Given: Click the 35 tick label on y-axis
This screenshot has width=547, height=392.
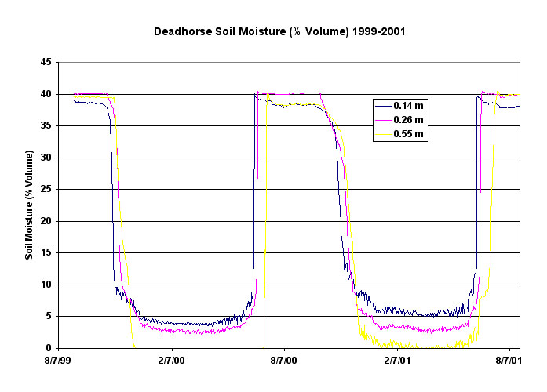Looking at the screenshot, I should [47, 126].
